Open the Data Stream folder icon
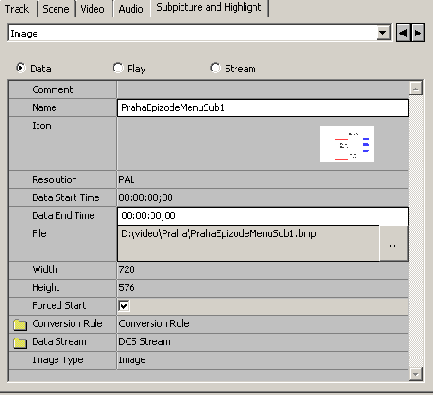Screen dimensions: 433x395 [x=20, y=342]
